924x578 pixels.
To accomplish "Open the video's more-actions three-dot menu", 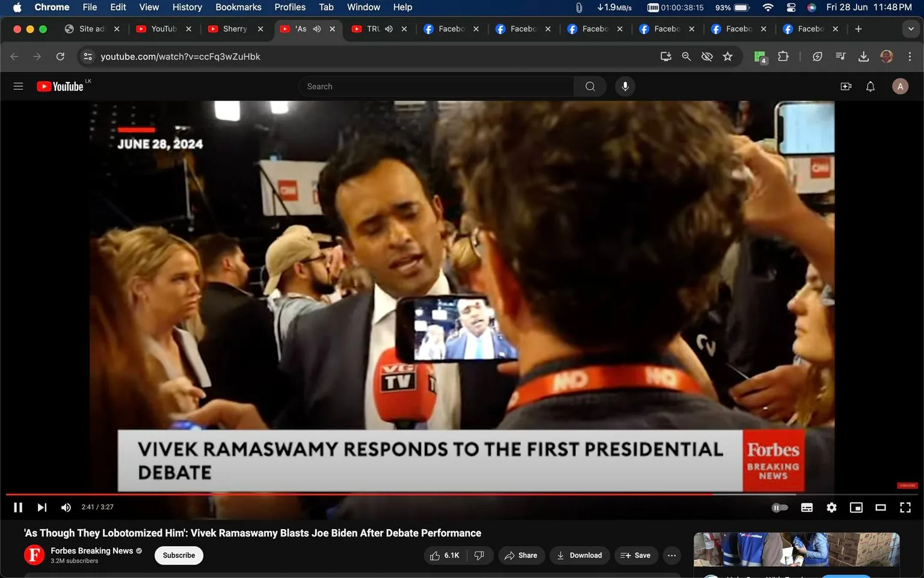I will (671, 555).
